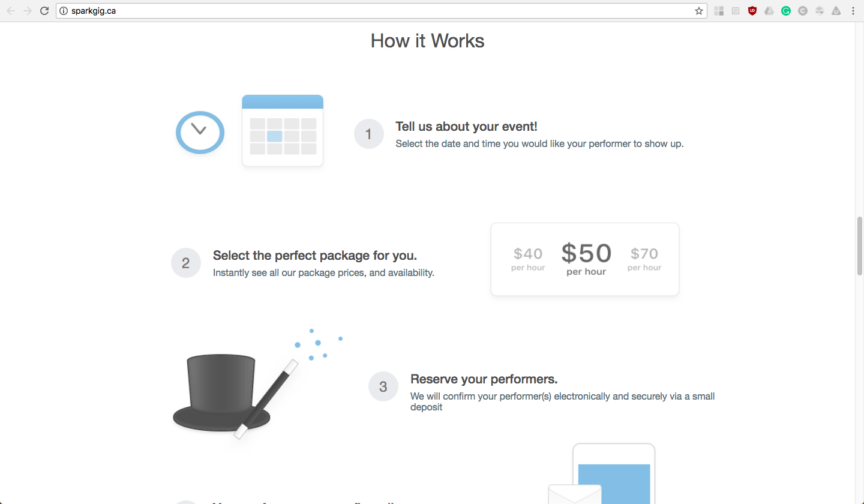Screen dimensions: 864x504
Task: Click the browser forward arrow
Action: click(28, 11)
